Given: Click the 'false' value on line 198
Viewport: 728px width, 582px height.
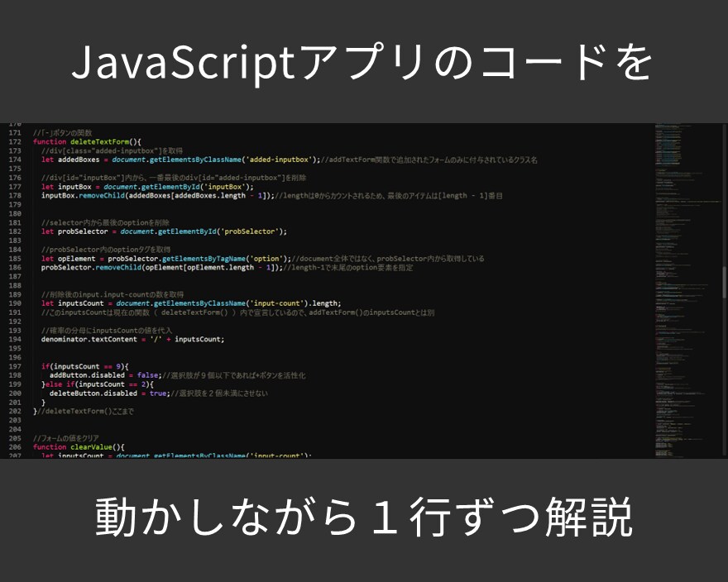Looking at the screenshot, I should tap(147, 375).
